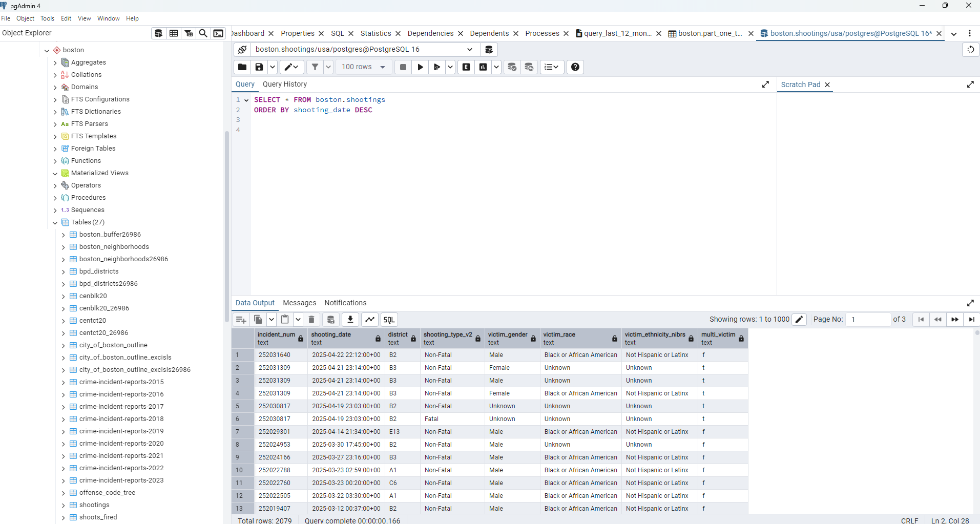
Task: Edit the rows range with pencil icon
Action: (799, 320)
